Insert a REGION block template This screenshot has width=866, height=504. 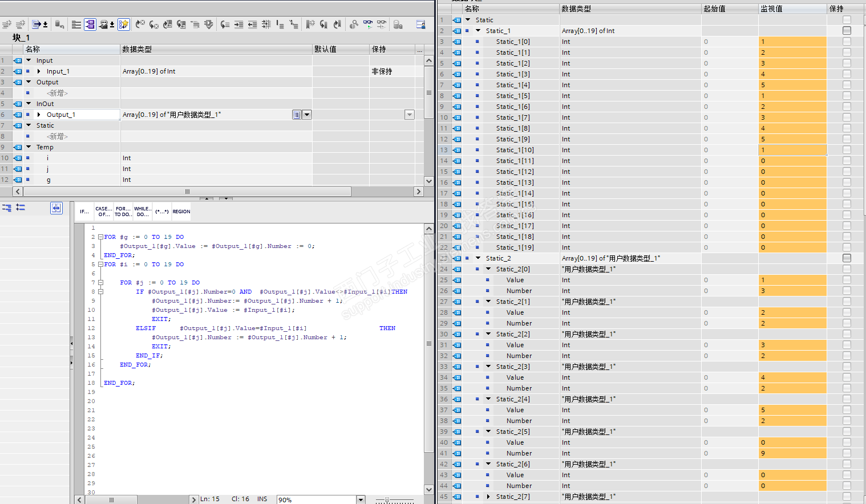tap(181, 212)
